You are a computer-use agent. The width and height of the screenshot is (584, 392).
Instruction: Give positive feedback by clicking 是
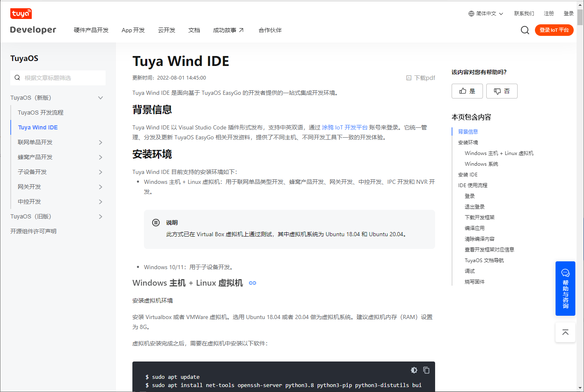pyautogui.click(x=467, y=91)
